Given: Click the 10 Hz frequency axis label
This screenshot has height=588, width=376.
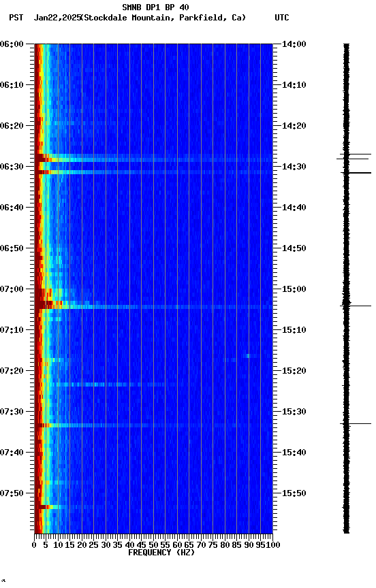Looking at the screenshot, I should point(58,545).
